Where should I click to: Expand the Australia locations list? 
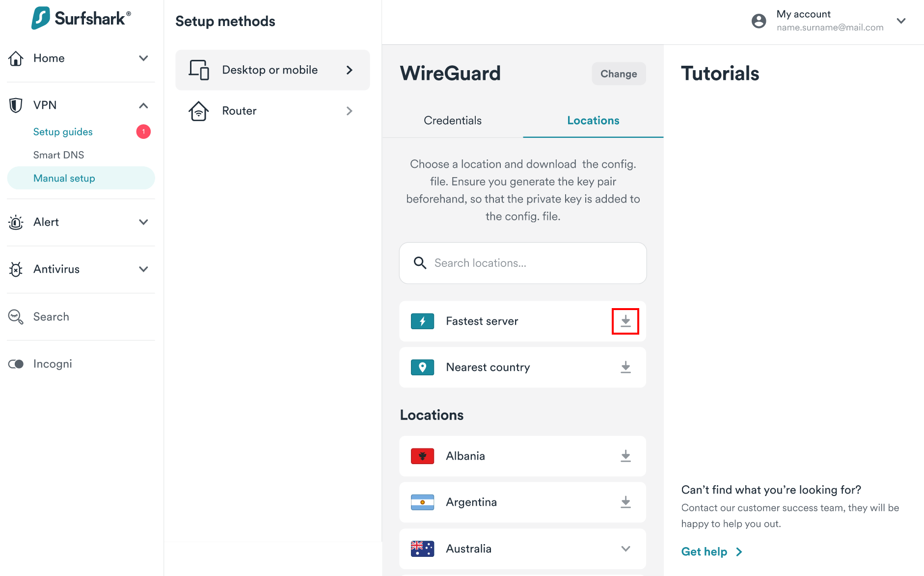625,549
